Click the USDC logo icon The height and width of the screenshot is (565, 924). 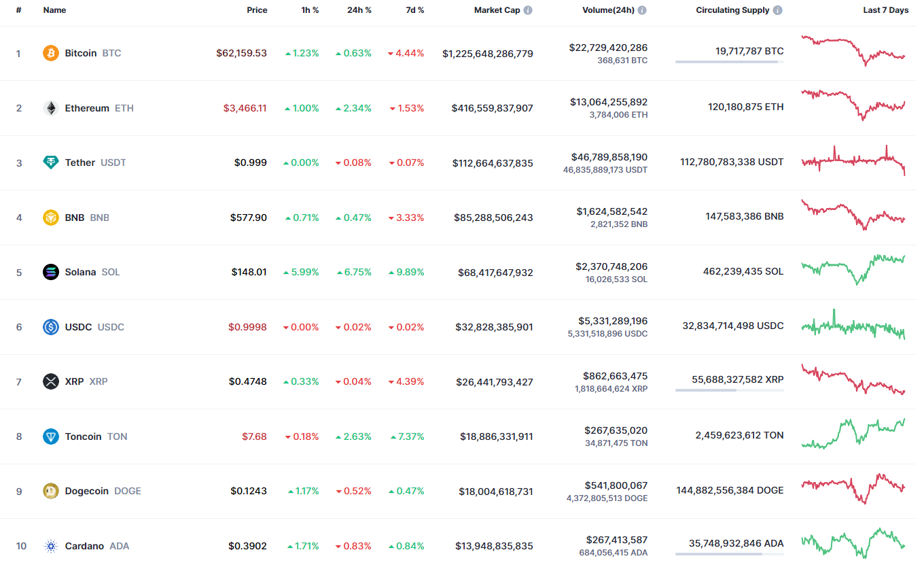[x=51, y=327]
